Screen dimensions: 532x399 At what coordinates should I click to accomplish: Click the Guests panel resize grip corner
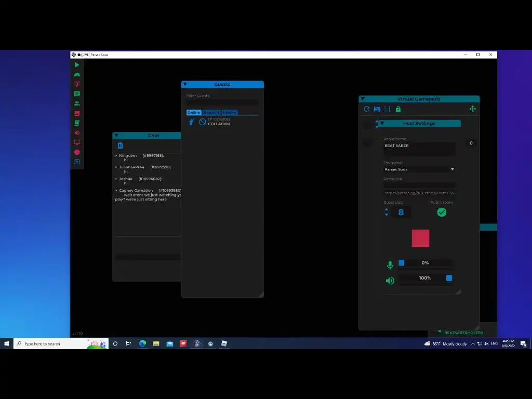[261, 295]
